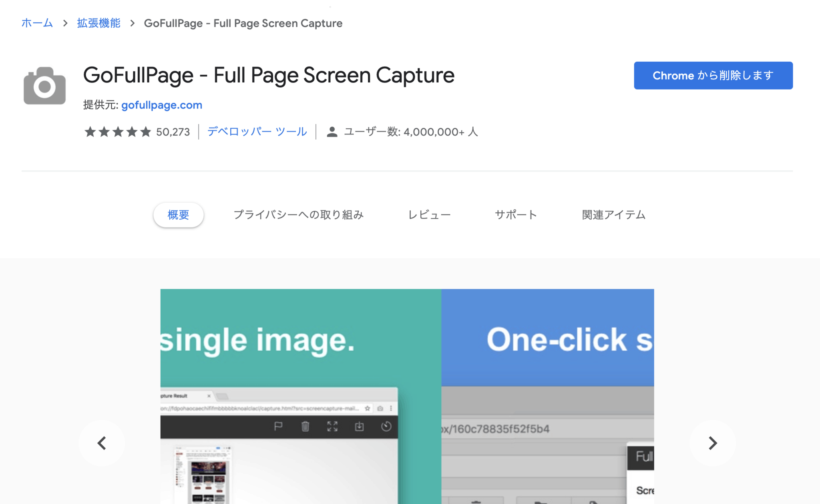Switch to 関連アイテム tab
820x504 pixels.
coord(613,215)
